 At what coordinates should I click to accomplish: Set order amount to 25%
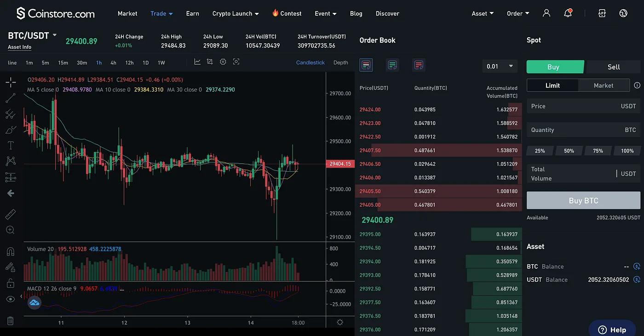540,151
